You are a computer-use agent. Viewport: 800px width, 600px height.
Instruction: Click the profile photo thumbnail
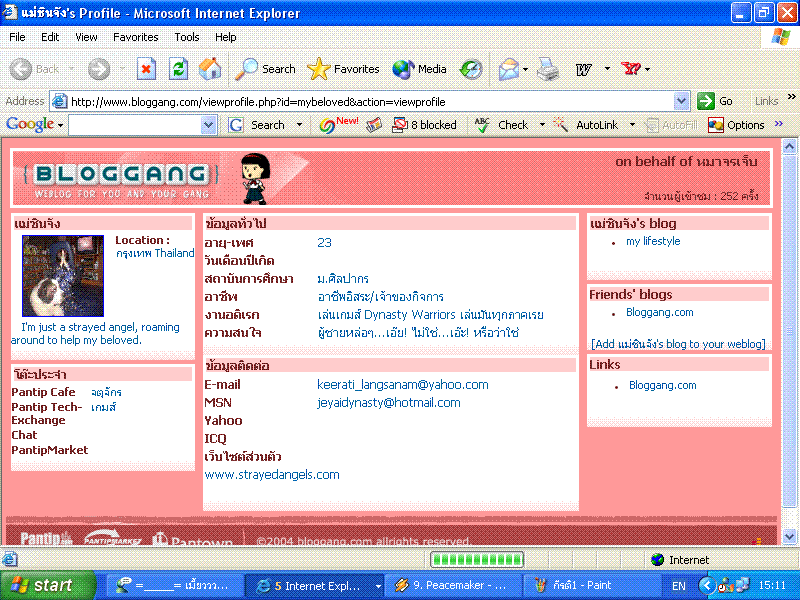pos(63,276)
